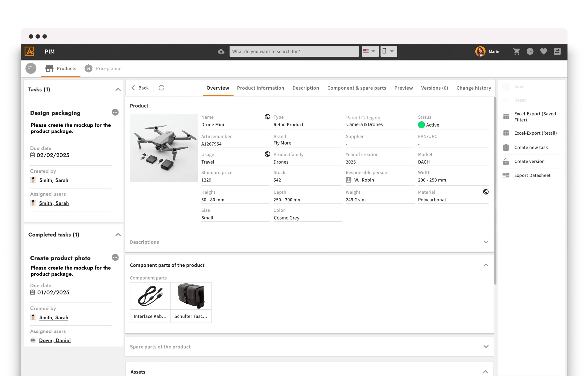
Task: Go Back to the product list
Action: [140, 88]
